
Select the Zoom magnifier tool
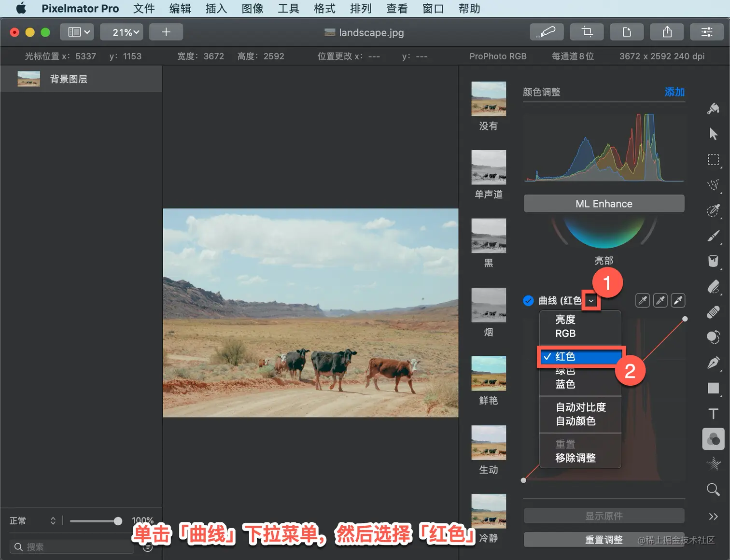713,490
